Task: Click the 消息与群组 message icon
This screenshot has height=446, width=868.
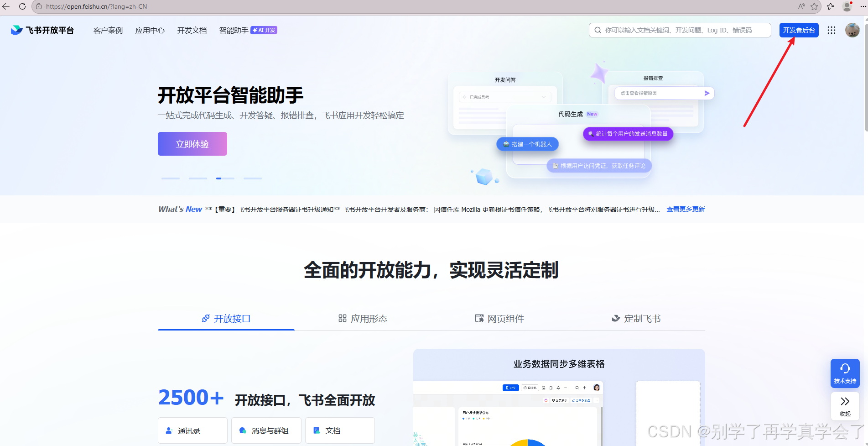Action: point(242,430)
